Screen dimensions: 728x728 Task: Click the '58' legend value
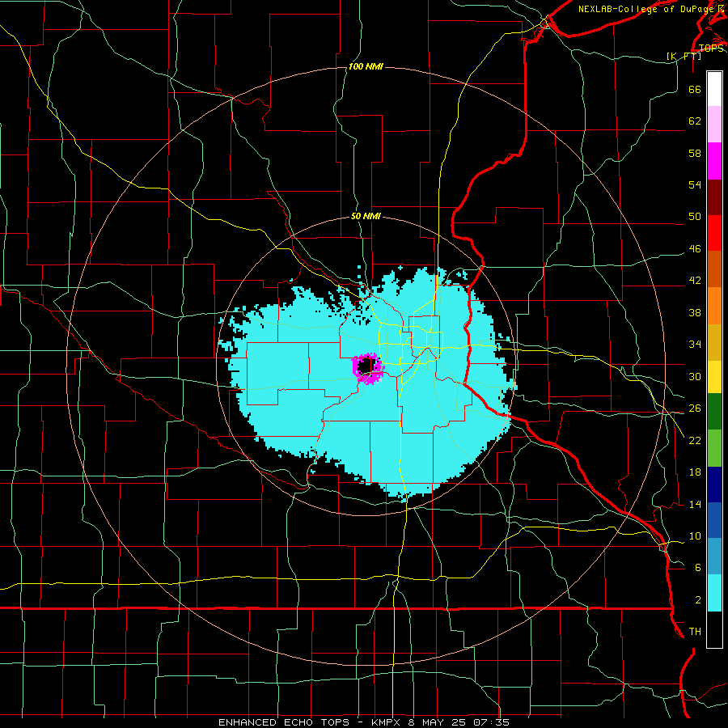coord(695,153)
